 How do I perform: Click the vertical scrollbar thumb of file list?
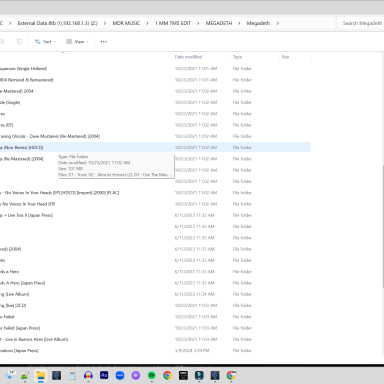pos(383,226)
